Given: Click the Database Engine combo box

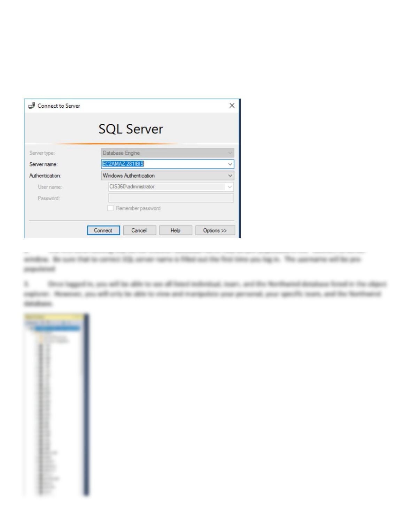Looking at the screenshot, I should click(168, 153).
